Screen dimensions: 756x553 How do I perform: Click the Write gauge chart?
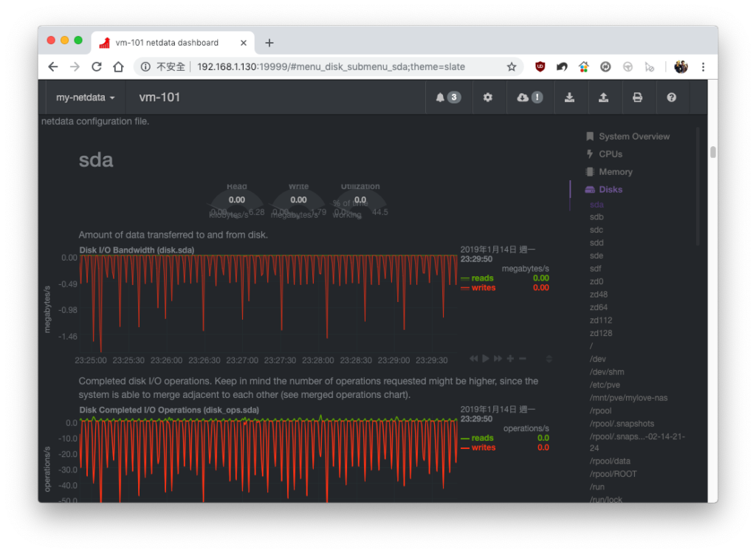pyautogui.click(x=298, y=201)
